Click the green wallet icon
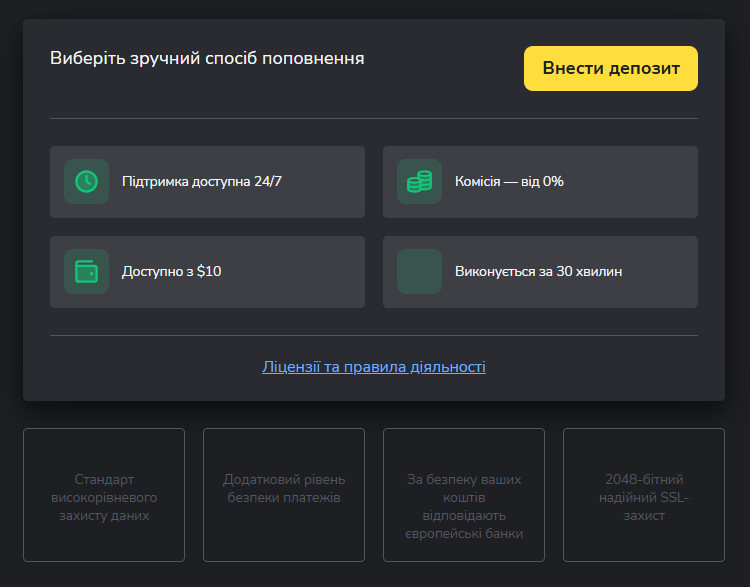This screenshot has width=750, height=587. tap(86, 271)
